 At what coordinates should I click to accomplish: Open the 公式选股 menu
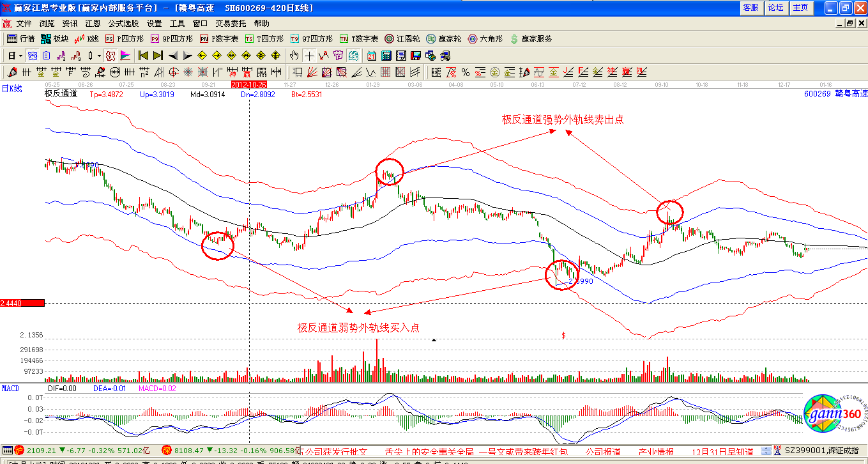(123, 23)
